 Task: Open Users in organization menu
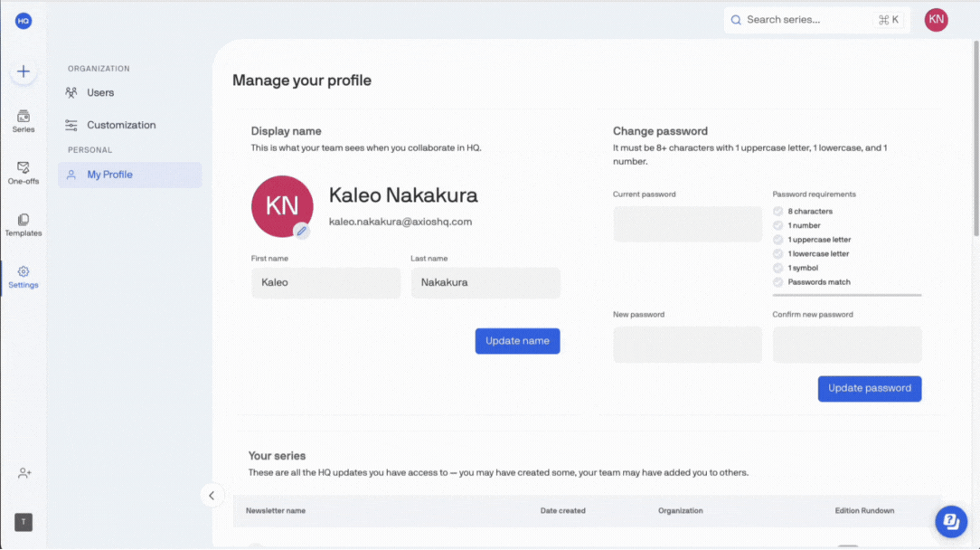point(100,92)
